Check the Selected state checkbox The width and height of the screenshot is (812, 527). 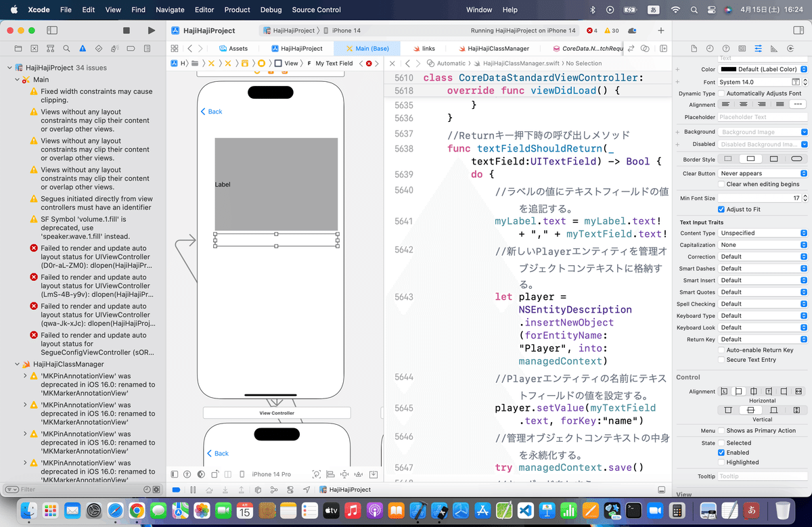pyautogui.click(x=721, y=443)
